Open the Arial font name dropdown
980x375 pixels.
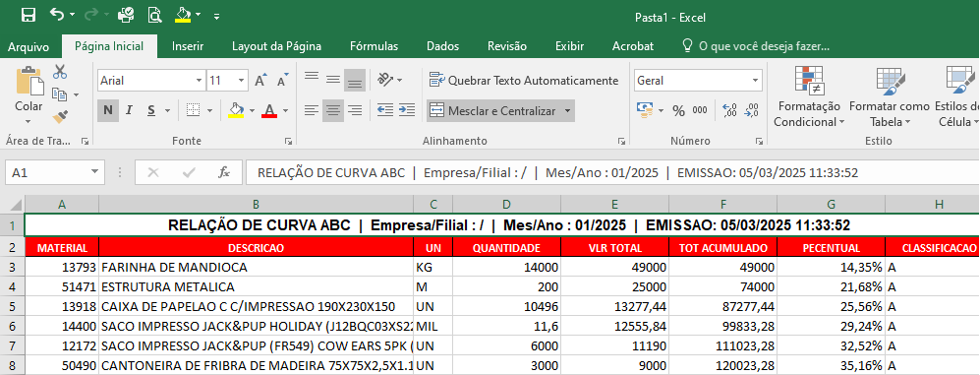coord(199,81)
